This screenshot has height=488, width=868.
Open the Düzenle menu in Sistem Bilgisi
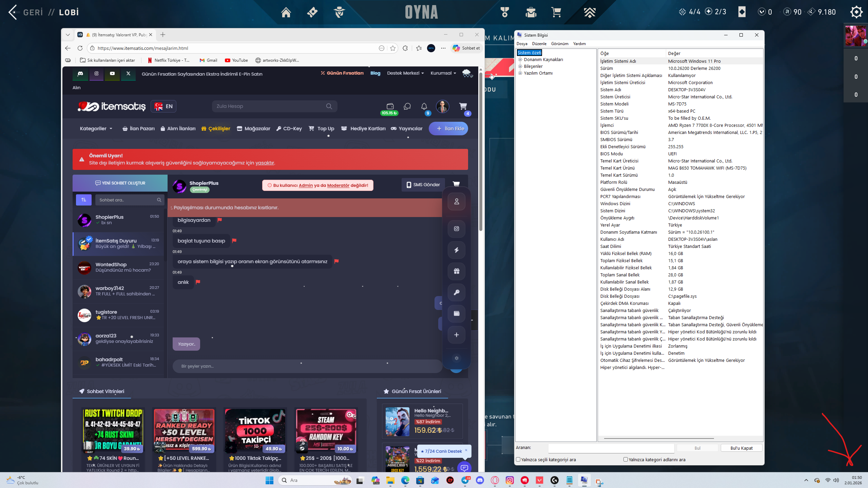[x=539, y=44]
